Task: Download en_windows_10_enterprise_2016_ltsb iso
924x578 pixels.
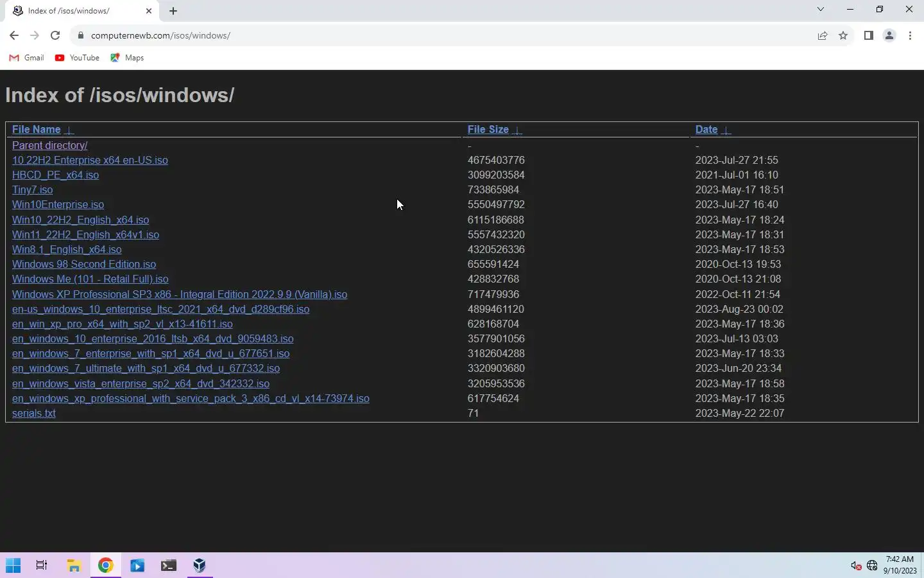Action: 153,339
